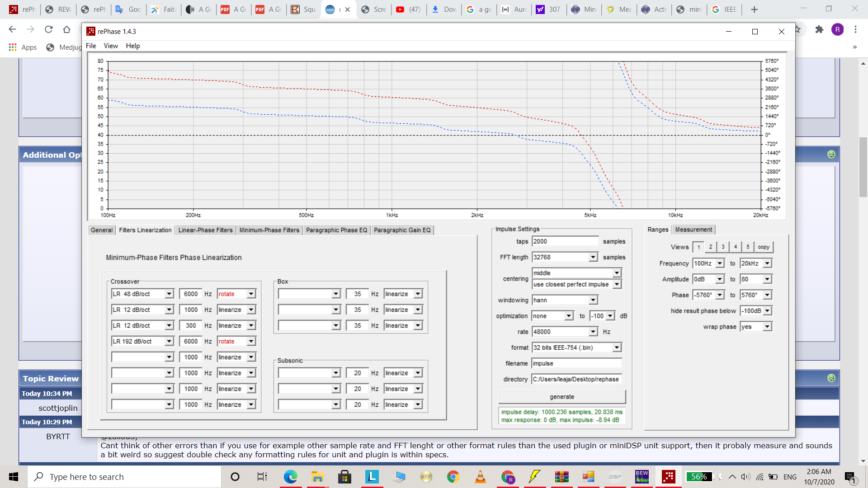Open the hide result phase below dropdown
Viewport: 868px width, 488px height.
(x=767, y=311)
